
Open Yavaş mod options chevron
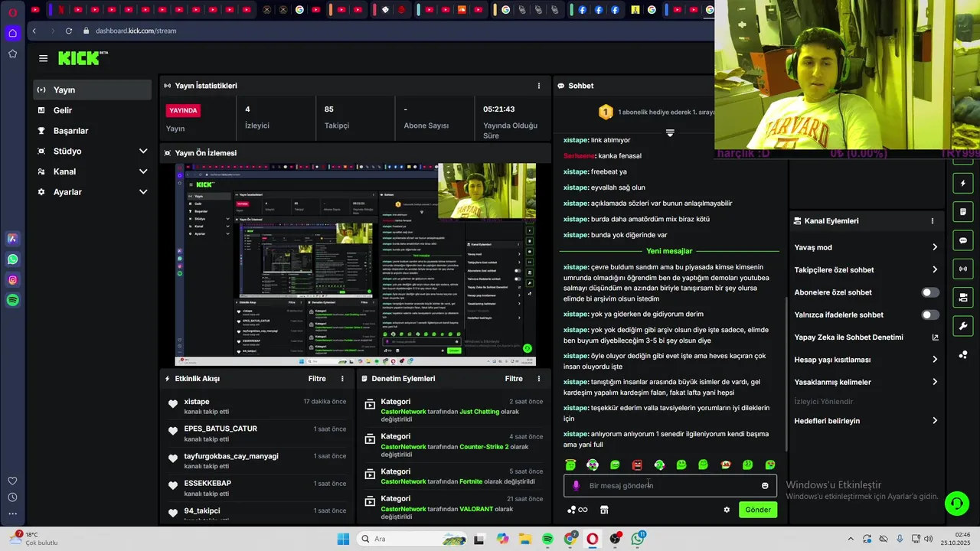(x=935, y=247)
